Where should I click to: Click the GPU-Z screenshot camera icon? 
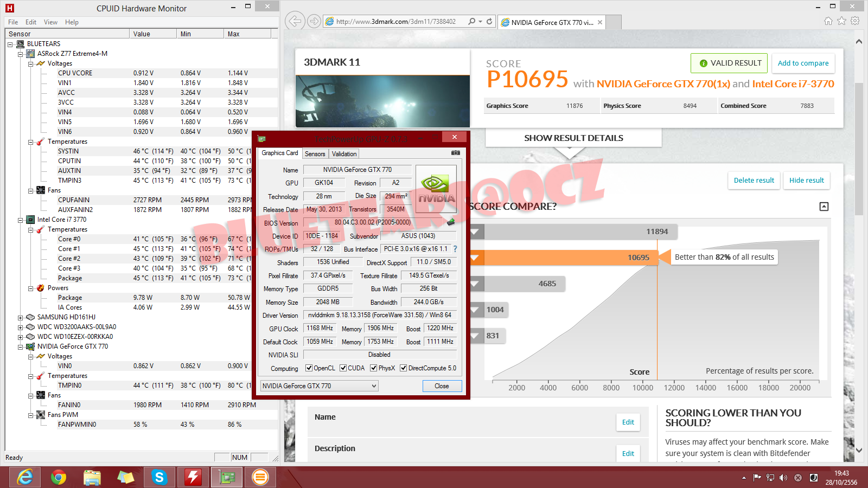[456, 153]
